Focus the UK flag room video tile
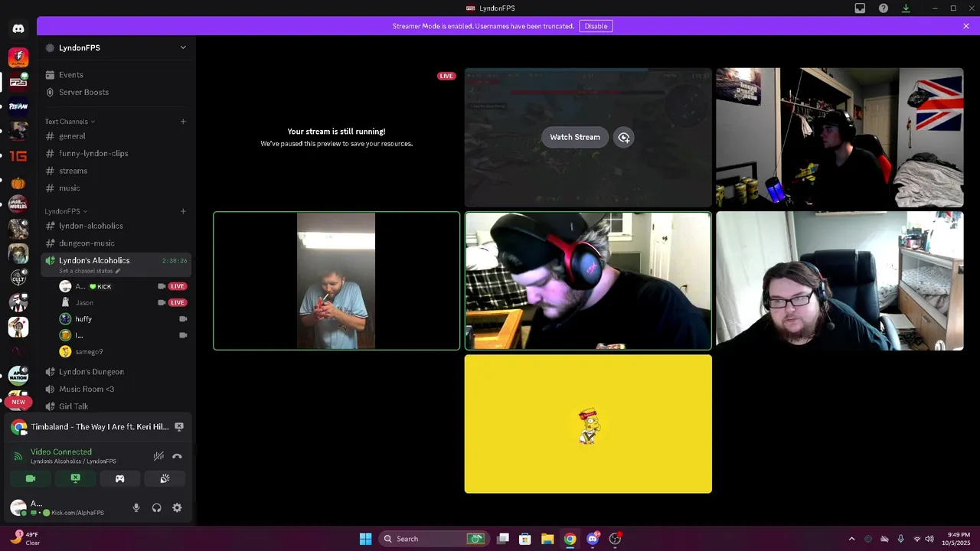 (x=840, y=138)
